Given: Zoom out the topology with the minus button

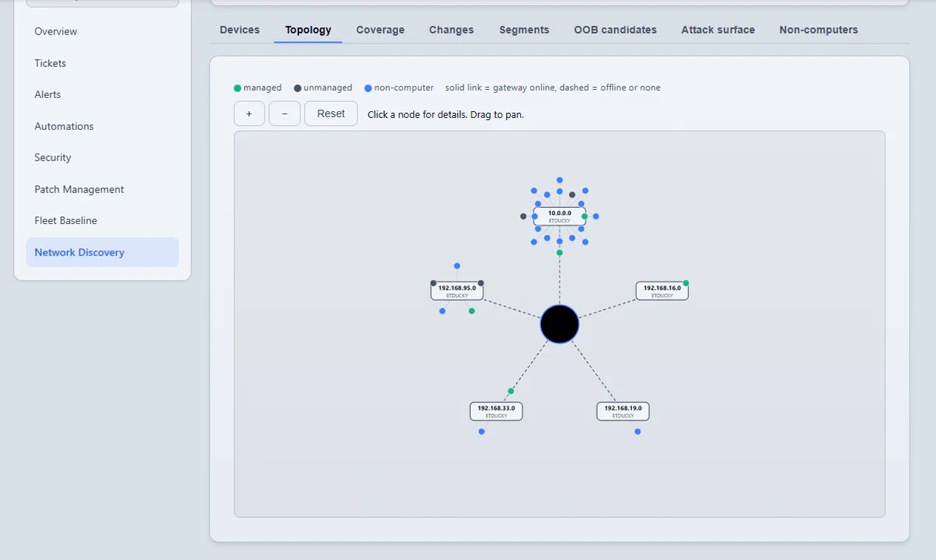Looking at the screenshot, I should tap(284, 113).
